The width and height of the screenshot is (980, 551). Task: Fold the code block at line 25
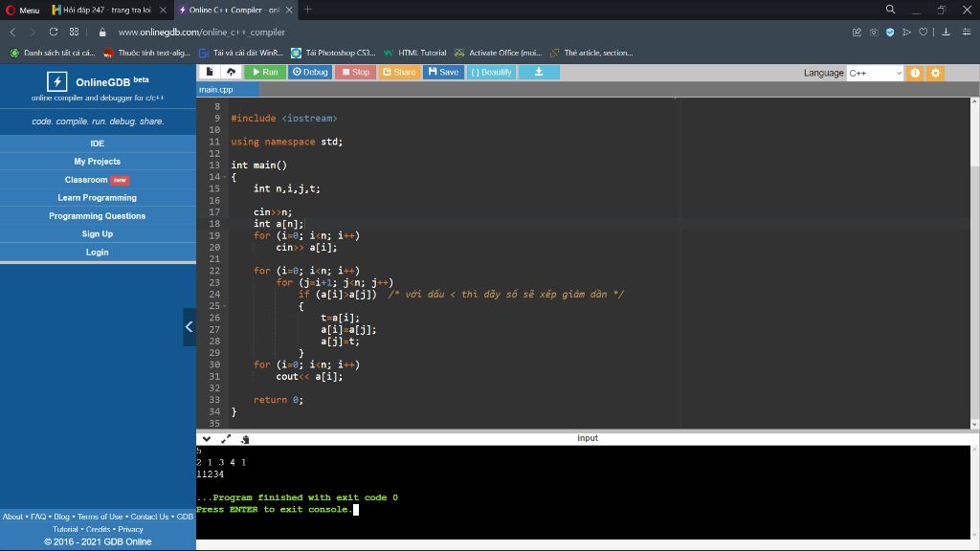224,306
